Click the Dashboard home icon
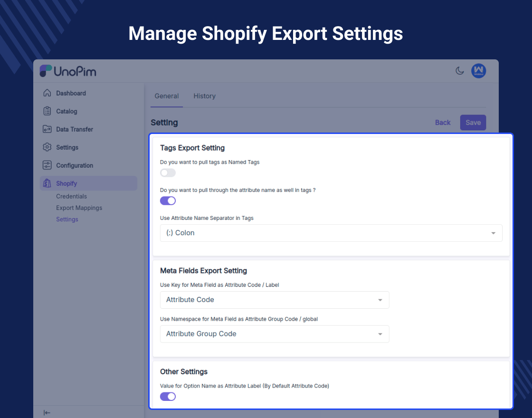 pyautogui.click(x=47, y=93)
